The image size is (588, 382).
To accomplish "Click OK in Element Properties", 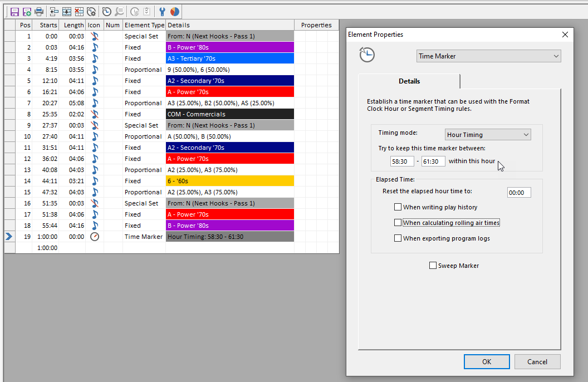I will pyautogui.click(x=486, y=362).
